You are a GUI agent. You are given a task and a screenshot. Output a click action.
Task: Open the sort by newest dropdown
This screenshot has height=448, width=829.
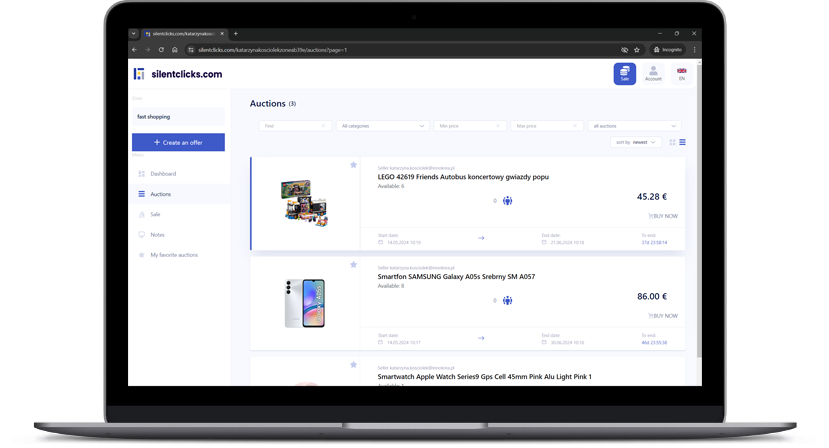pyautogui.click(x=635, y=142)
